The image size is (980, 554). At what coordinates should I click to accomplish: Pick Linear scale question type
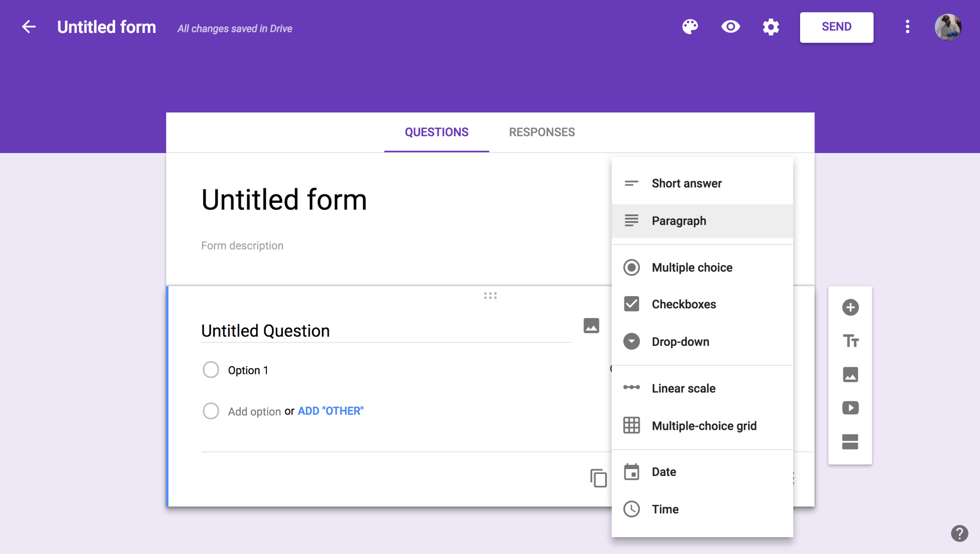click(683, 388)
